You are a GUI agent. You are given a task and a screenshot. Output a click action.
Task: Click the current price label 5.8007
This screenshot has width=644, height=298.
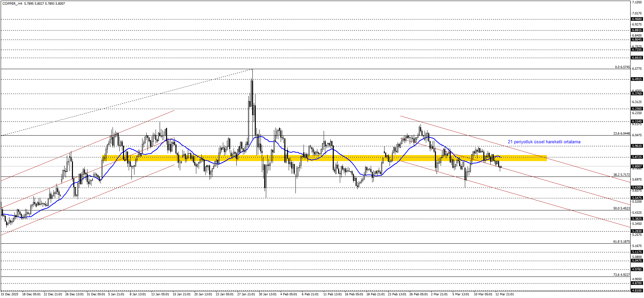637,166
